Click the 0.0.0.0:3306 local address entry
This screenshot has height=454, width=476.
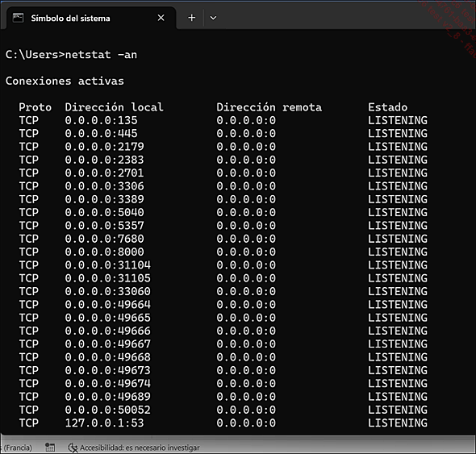coord(104,186)
